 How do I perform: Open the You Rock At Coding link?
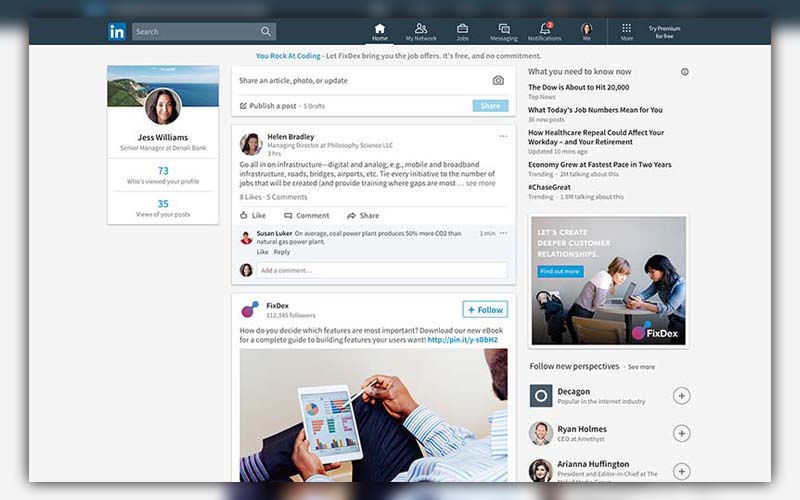(x=288, y=56)
